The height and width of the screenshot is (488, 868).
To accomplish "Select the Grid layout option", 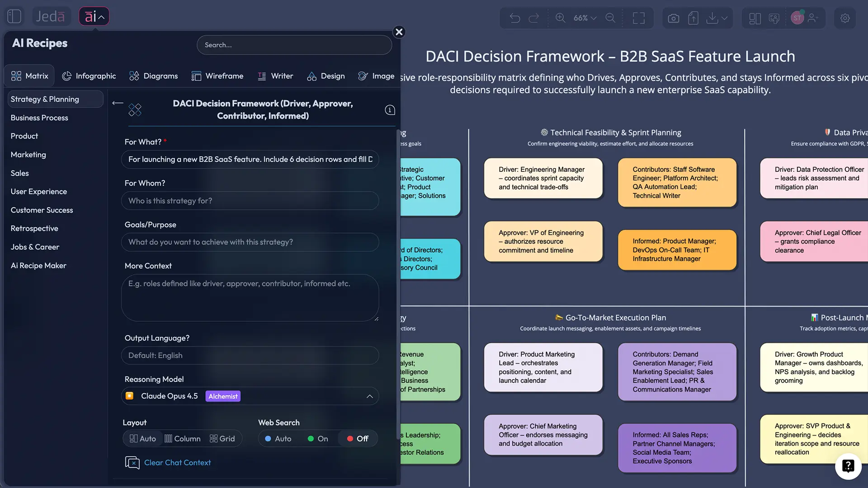I will tap(222, 438).
